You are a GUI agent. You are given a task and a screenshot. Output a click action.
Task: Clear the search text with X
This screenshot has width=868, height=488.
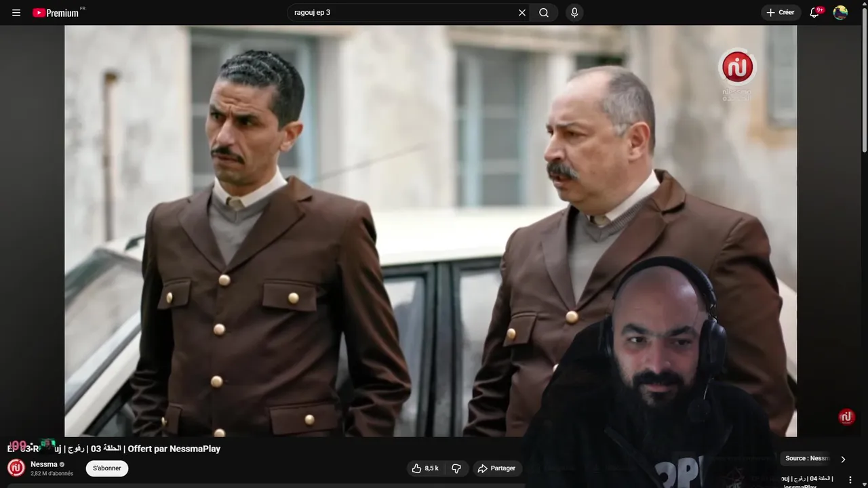point(522,13)
